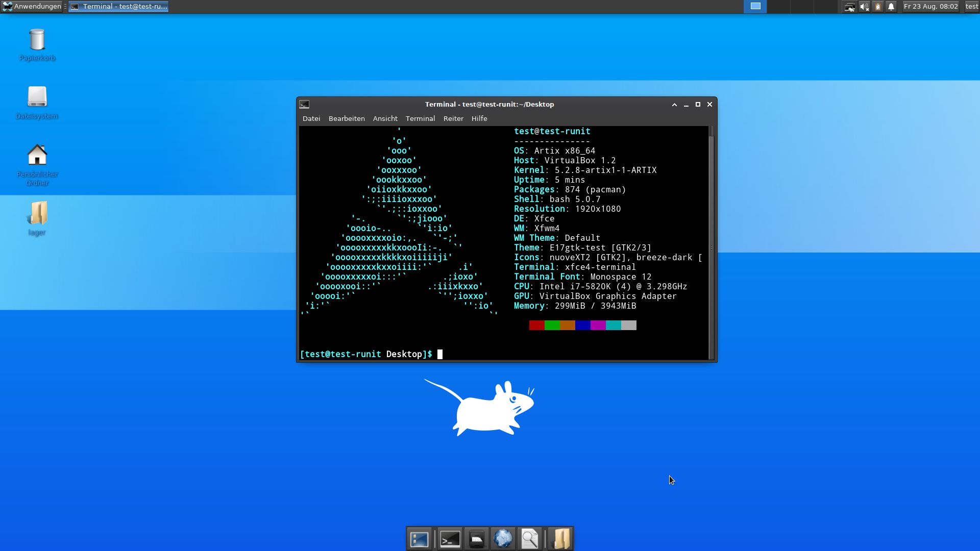Click the 'Packages: 874 (pacman)' line
Screen dimensions: 980x551
[x=570, y=189]
